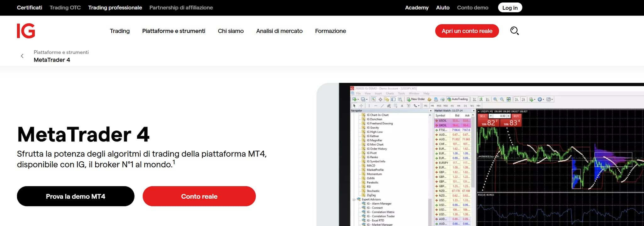Toggle chart auto scroll icon
The height and width of the screenshot is (226, 644).
click(517, 99)
